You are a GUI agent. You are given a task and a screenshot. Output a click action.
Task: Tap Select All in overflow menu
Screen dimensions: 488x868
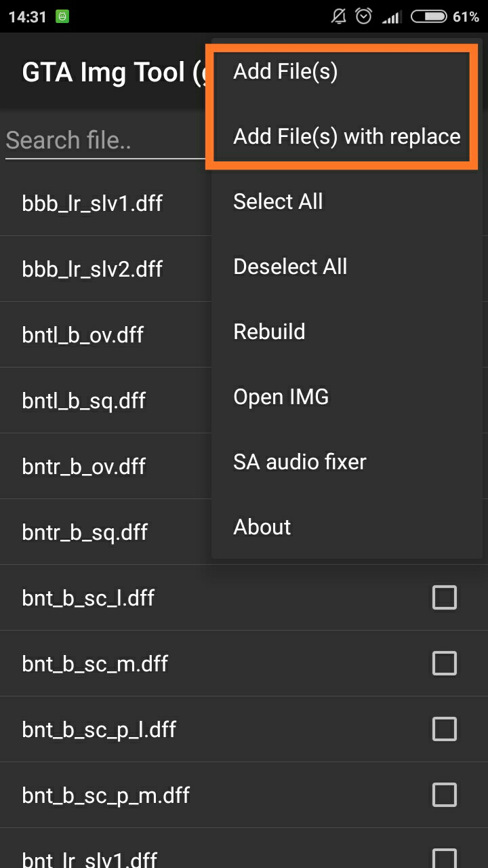[x=347, y=201]
